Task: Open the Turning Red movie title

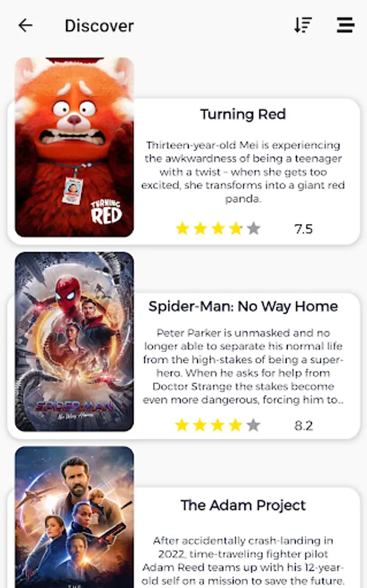Action: point(243,114)
